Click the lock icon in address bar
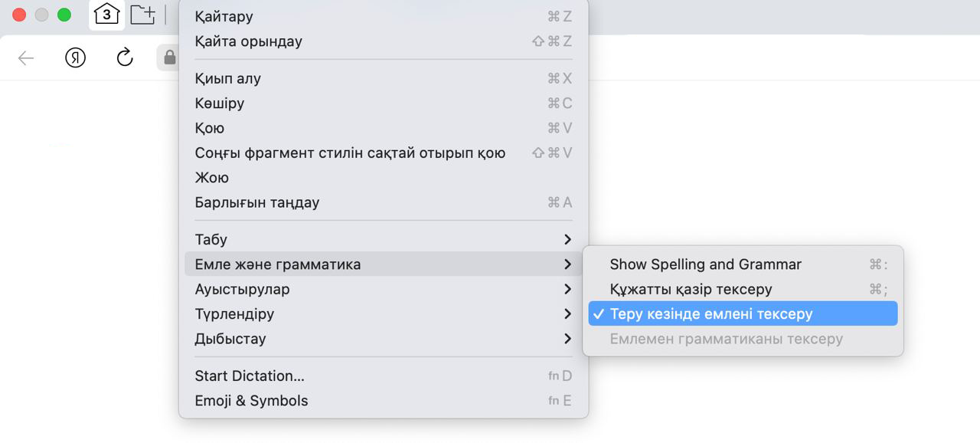This screenshot has height=443, width=980. pos(169,58)
